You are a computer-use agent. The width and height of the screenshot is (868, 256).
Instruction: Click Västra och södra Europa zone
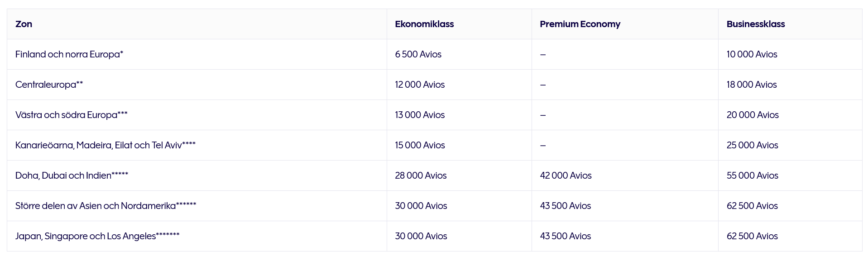click(71, 115)
